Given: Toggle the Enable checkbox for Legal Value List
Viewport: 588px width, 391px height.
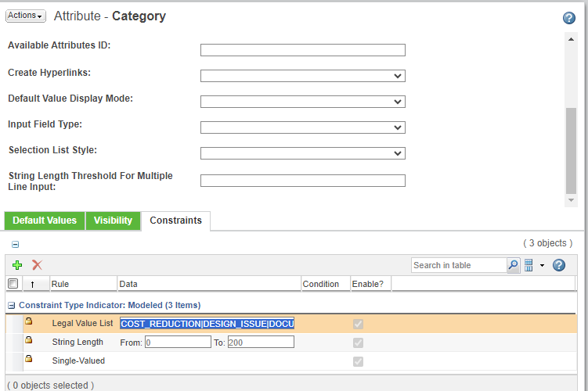Looking at the screenshot, I should [x=359, y=324].
